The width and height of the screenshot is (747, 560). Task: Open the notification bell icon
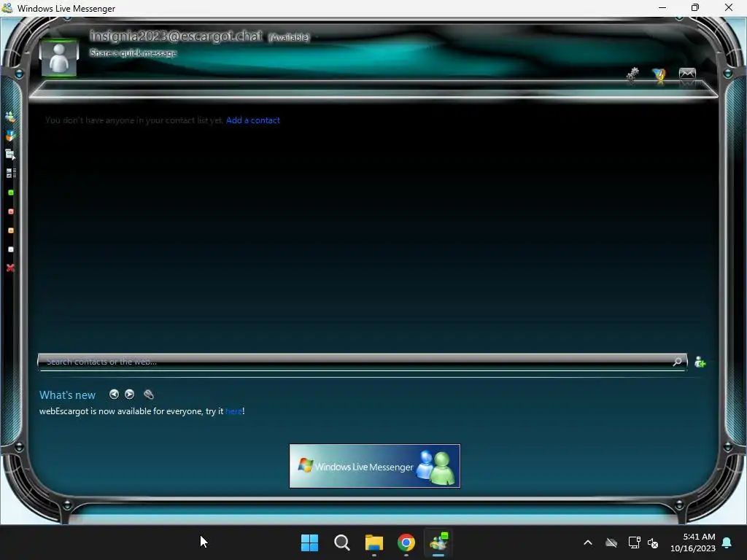(727, 542)
